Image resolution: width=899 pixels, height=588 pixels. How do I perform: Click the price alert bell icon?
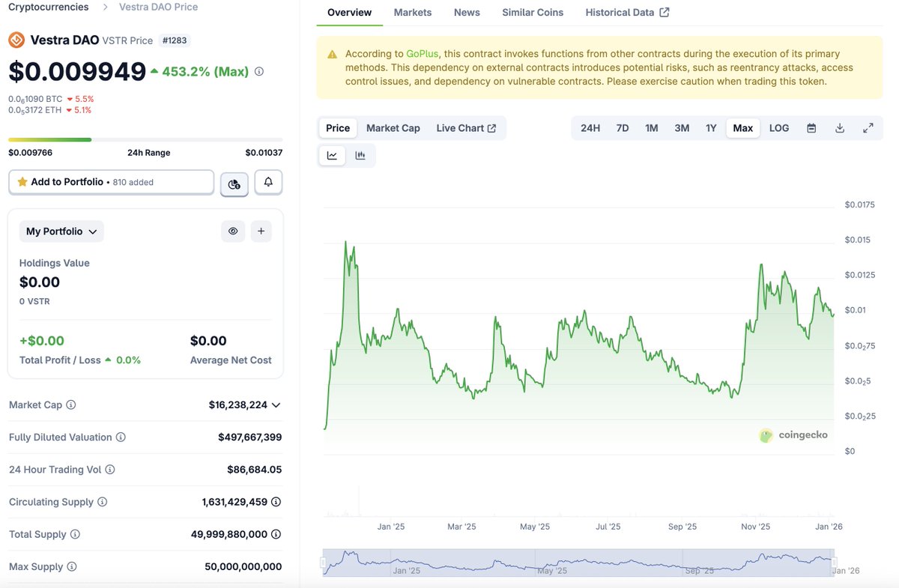267,182
